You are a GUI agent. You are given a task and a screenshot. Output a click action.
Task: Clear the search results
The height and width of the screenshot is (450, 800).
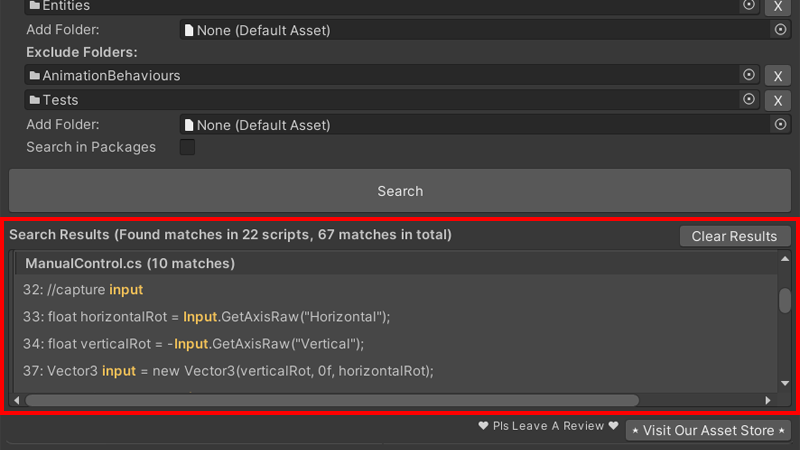(734, 236)
